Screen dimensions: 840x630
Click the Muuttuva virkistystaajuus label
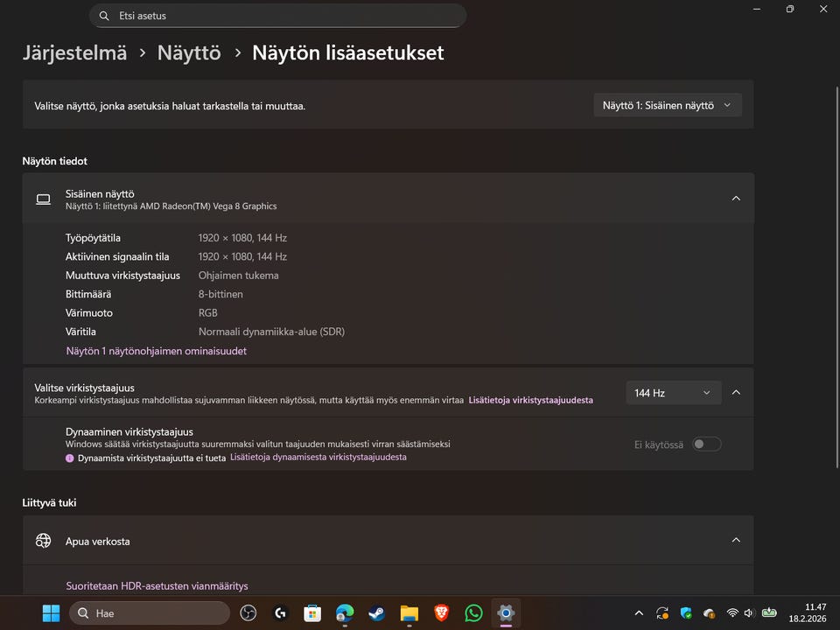tap(122, 276)
